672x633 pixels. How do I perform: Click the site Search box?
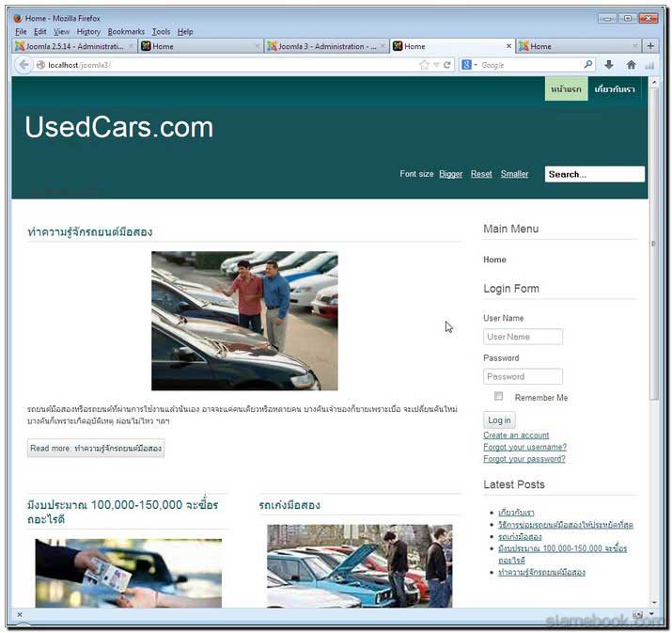[594, 174]
